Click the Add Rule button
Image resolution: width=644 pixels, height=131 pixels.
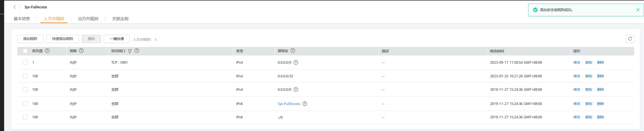tap(30, 39)
